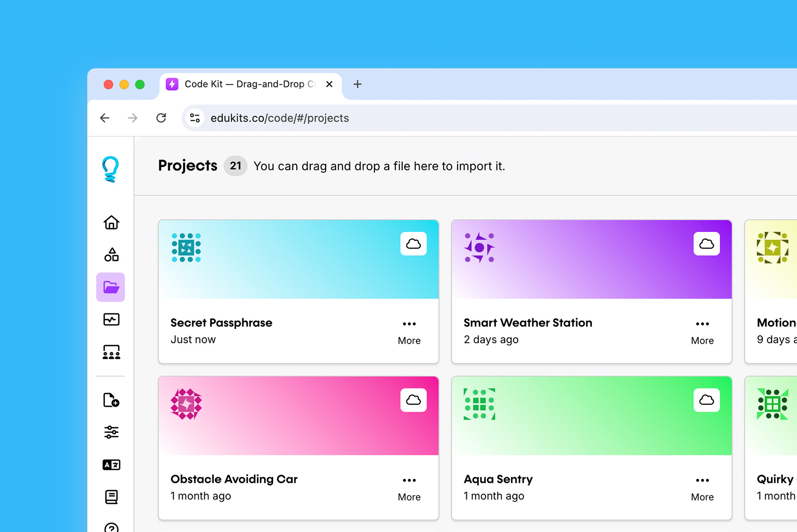The image size is (797, 532).
Task: Open the settings sliders icon
Action: point(111,432)
